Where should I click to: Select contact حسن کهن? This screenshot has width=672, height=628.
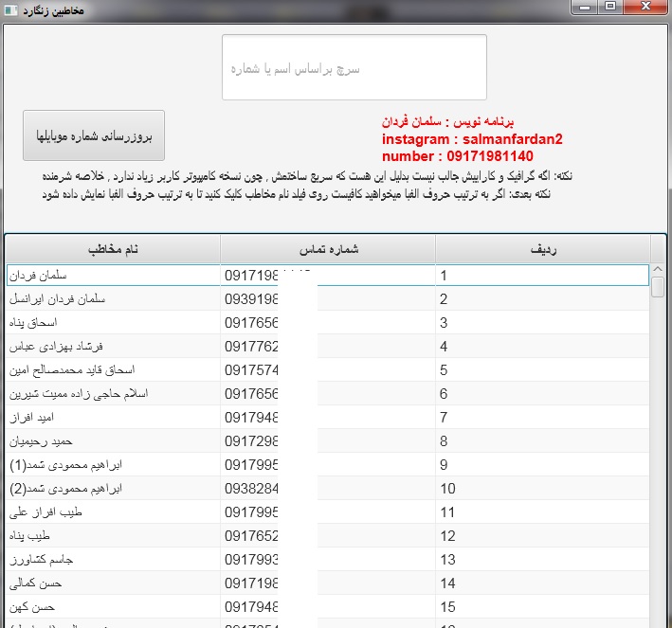tap(32, 607)
